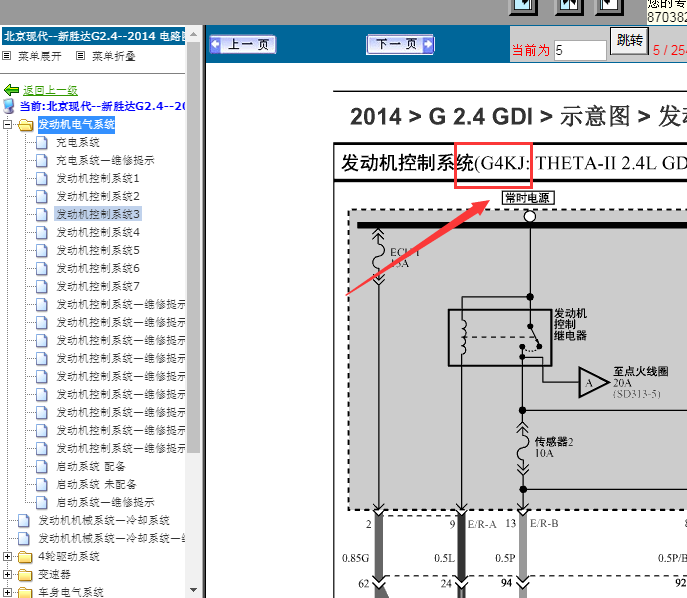Viewport: 687px width, 598px height.
Task: Click the page icon beside 发动机机械系统—冷却系统
Action: 24,520
